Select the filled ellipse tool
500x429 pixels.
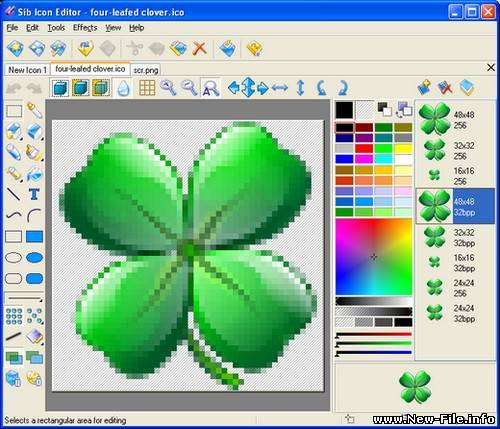pyautogui.click(x=34, y=257)
